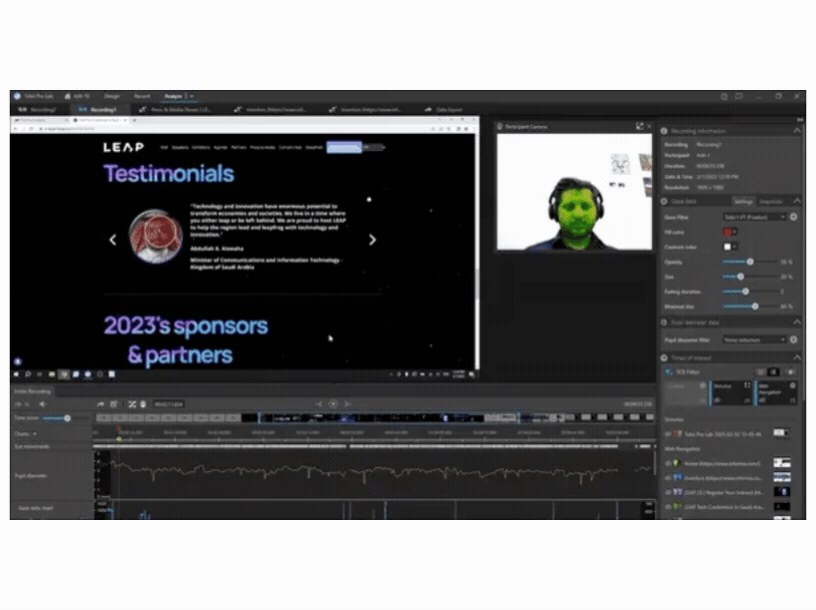Open the Pupil diameter filter dropdown

(754, 340)
